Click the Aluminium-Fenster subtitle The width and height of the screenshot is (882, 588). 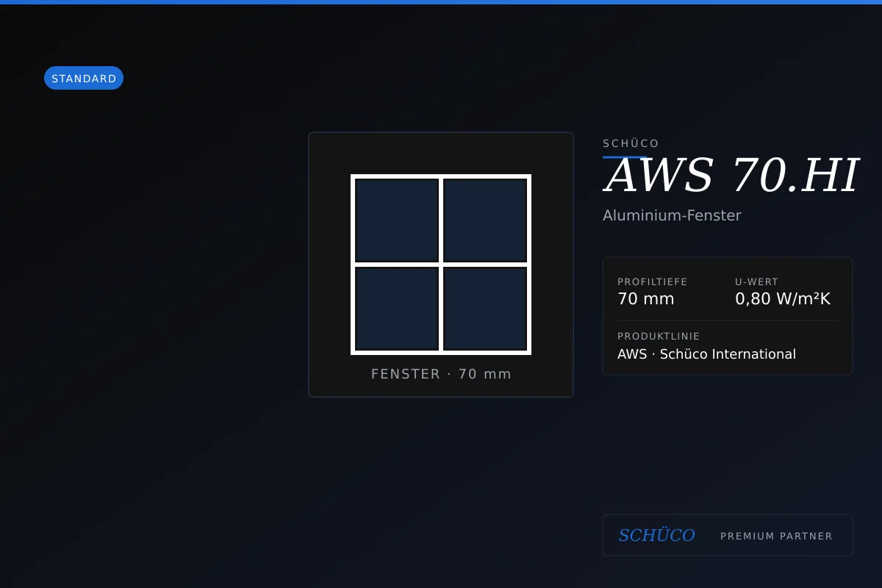pos(672,215)
